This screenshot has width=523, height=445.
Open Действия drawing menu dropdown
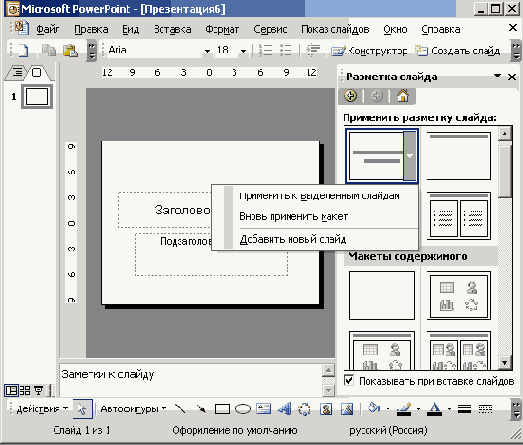tap(42, 409)
